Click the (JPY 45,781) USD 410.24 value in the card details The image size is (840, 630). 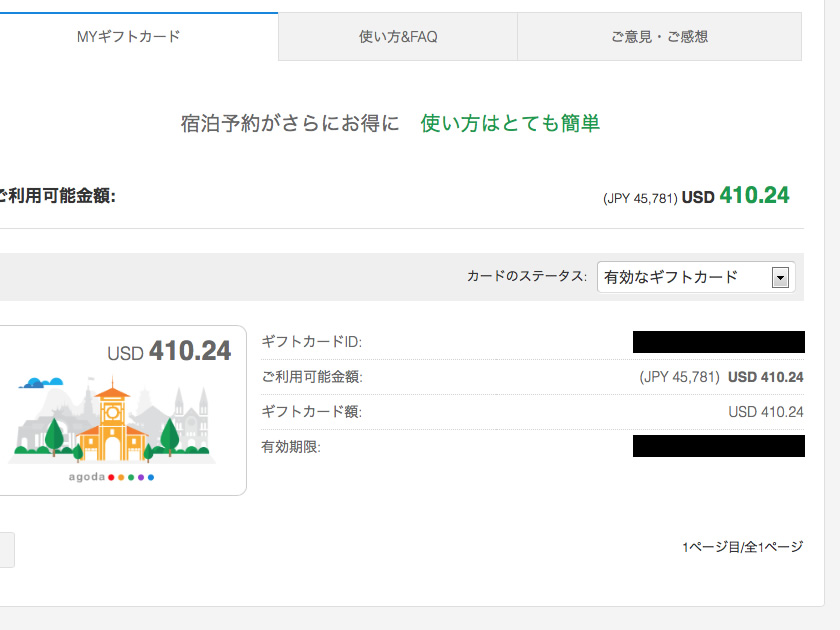pos(721,377)
